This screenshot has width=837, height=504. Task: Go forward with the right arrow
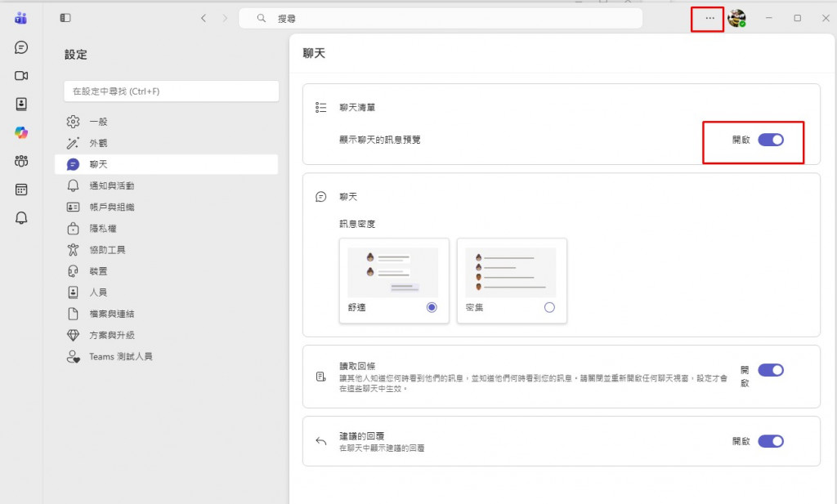[225, 18]
